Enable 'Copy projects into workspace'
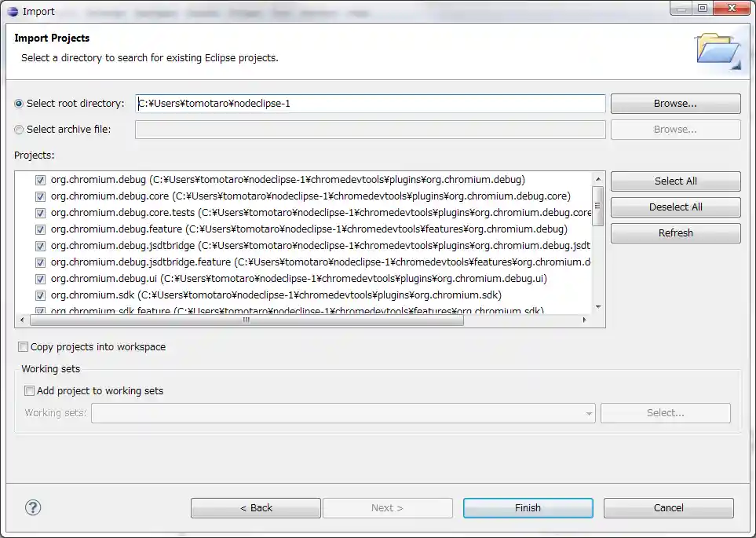756x538 pixels. (x=24, y=346)
